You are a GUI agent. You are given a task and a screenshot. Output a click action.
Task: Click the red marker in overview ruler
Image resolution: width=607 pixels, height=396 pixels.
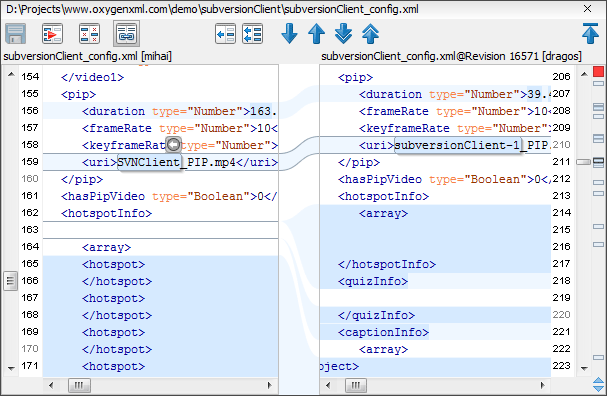tap(598, 72)
